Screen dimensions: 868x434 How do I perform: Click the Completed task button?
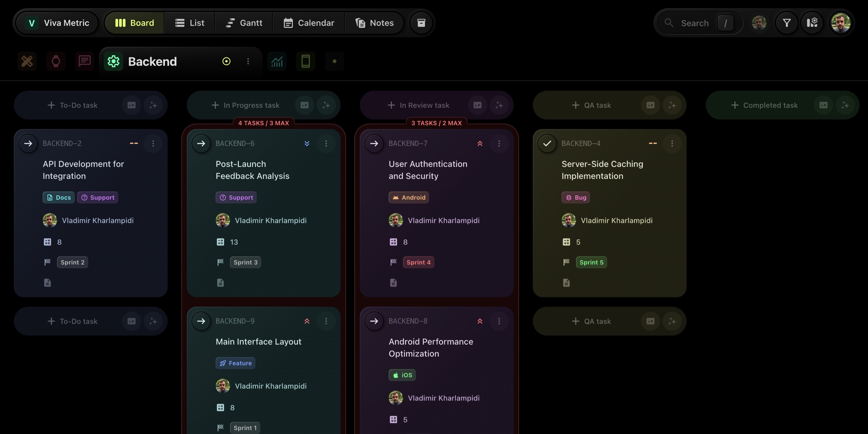(x=765, y=105)
